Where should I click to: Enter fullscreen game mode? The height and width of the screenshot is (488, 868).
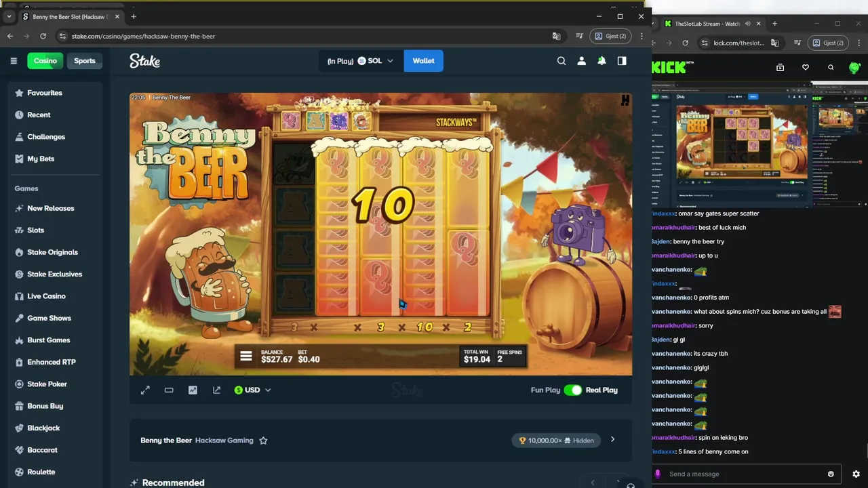145,390
